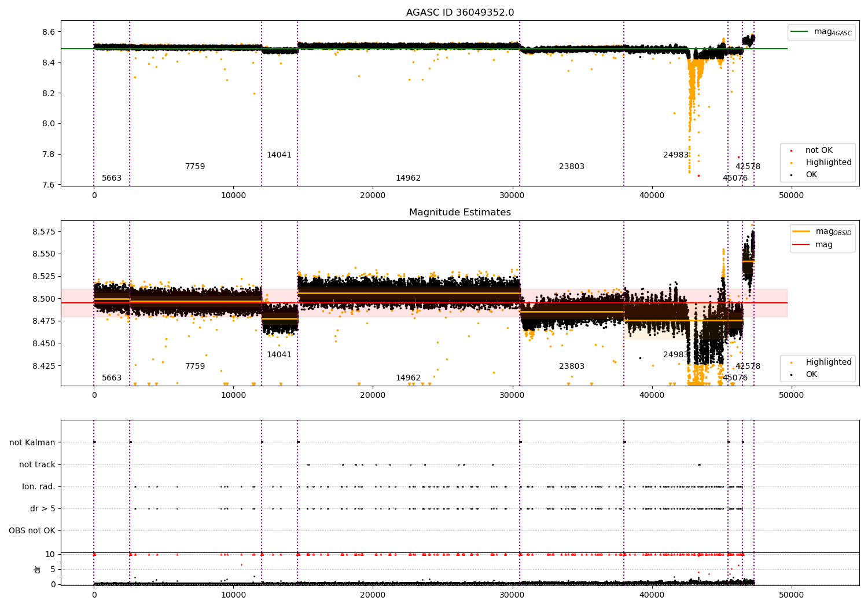Click the red "mag" legend entry in middle plot

[813, 245]
